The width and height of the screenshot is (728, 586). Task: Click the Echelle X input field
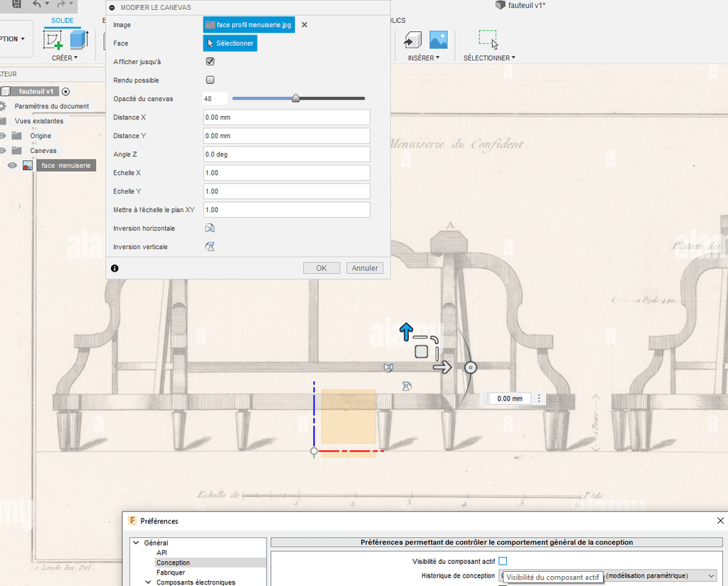[287, 173]
